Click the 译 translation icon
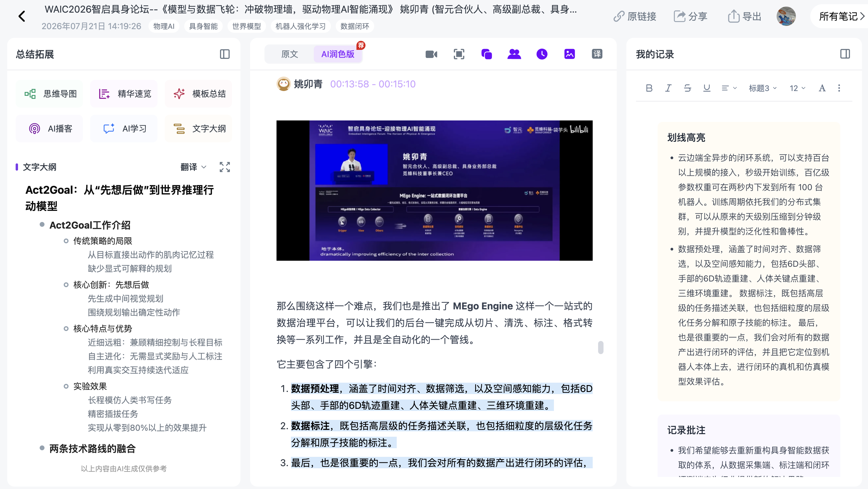The height and width of the screenshot is (489, 868). [597, 54]
